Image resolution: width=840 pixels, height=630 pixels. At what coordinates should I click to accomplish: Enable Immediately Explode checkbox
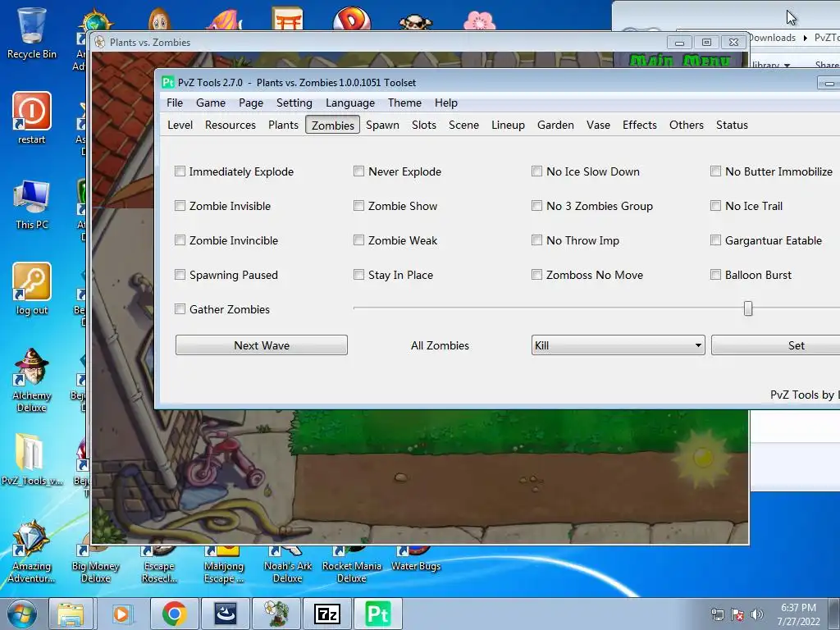tap(180, 171)
